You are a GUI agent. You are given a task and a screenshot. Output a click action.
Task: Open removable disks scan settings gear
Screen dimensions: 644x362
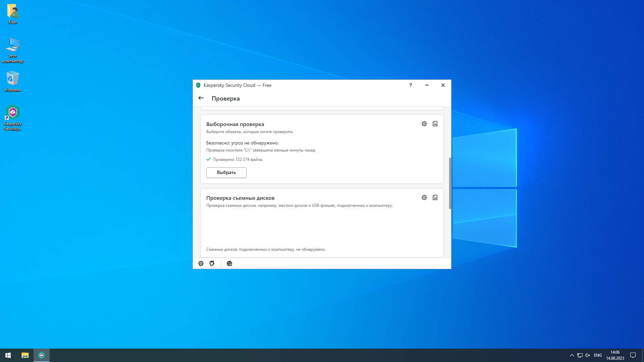coord(424,197)
